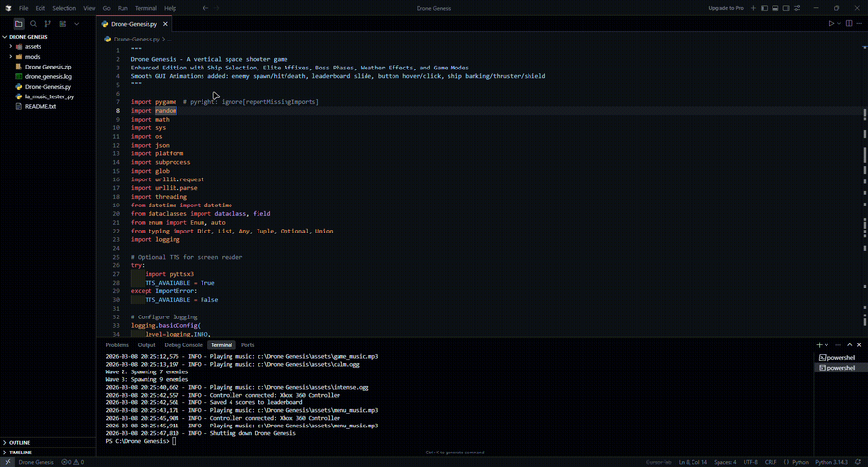
Task: Open the Search view icon
Action: pyautogui.click(x=33, y=24)
